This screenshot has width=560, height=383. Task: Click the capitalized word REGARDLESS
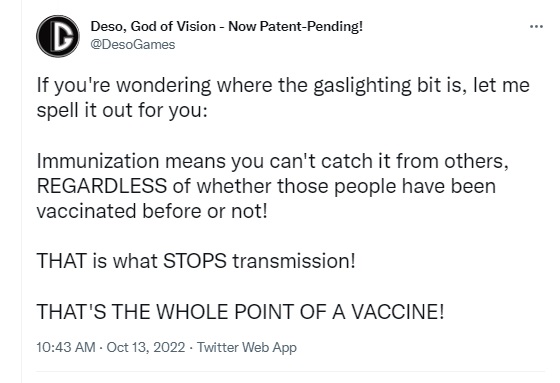coord(102,186)
